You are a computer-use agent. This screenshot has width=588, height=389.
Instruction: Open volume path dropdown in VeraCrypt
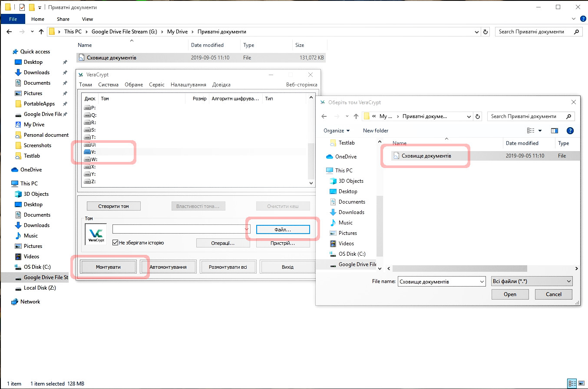pos(247,229)
